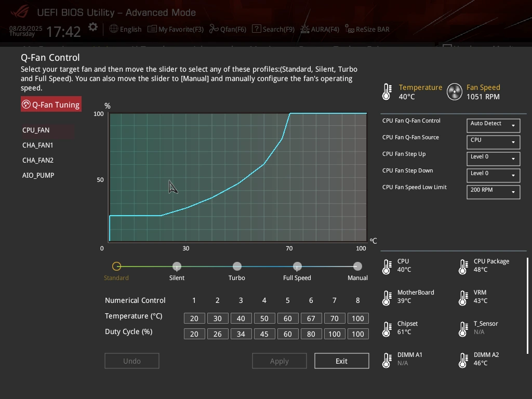Click the thermometer icon beside Temperature 40°C
This screenshot has width=532, height=399.
click(387, 91)
